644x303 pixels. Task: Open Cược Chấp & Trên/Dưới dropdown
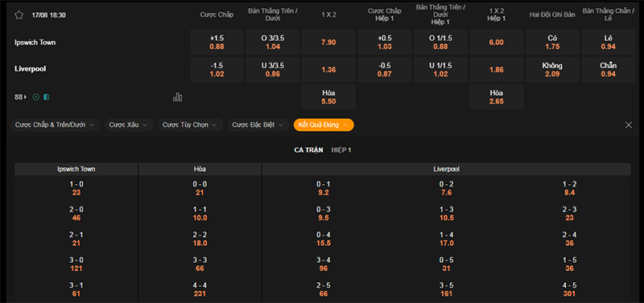[x=56, y=125]
